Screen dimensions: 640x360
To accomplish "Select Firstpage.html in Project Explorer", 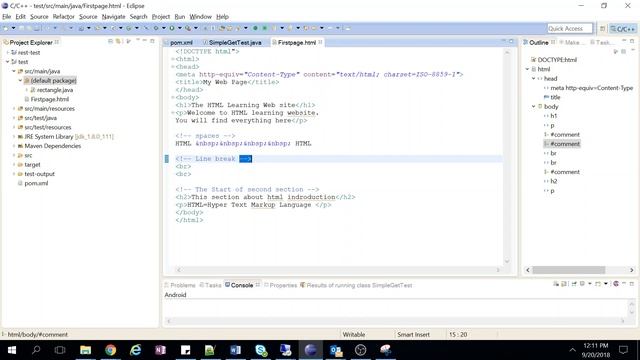I will (x=49, y=99).
